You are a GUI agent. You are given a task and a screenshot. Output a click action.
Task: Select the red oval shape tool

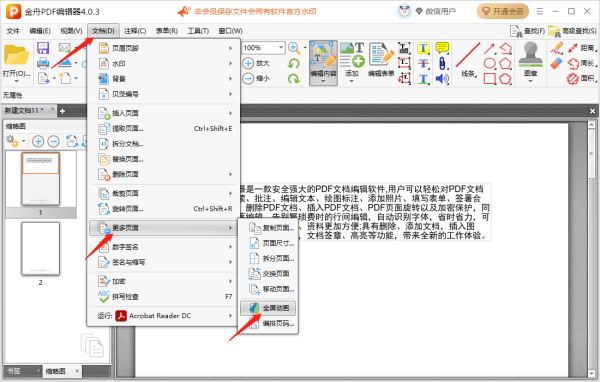click(489, 63)
